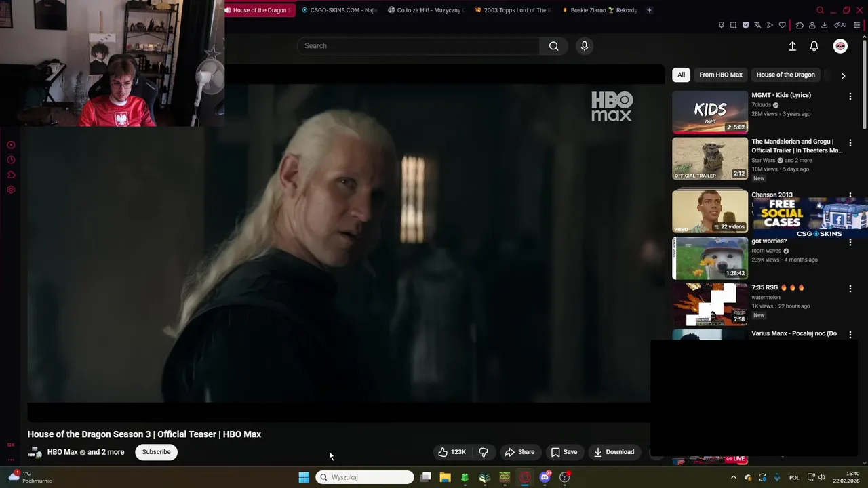This screenshot has height=488, width=868.
Task: Open the browser downloads icon
Action: coord(824,25)
